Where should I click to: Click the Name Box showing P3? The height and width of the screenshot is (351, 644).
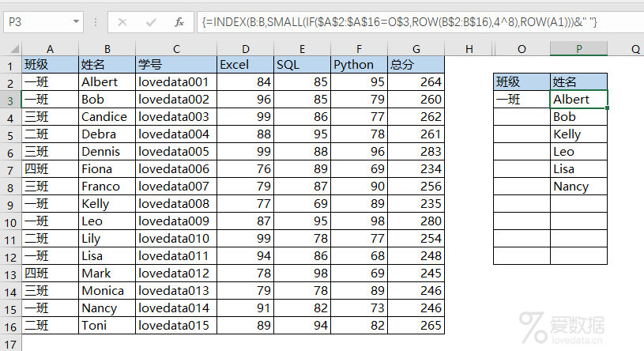(x=43, y=22)
